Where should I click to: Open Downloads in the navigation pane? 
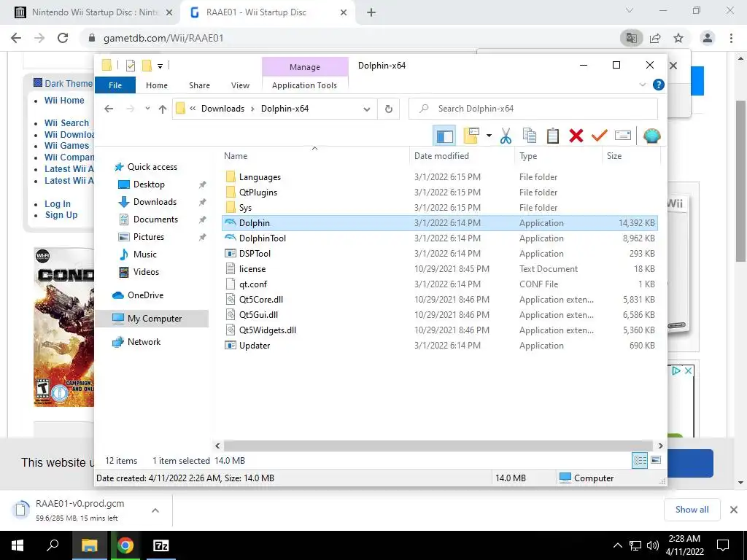click(155, 202)
